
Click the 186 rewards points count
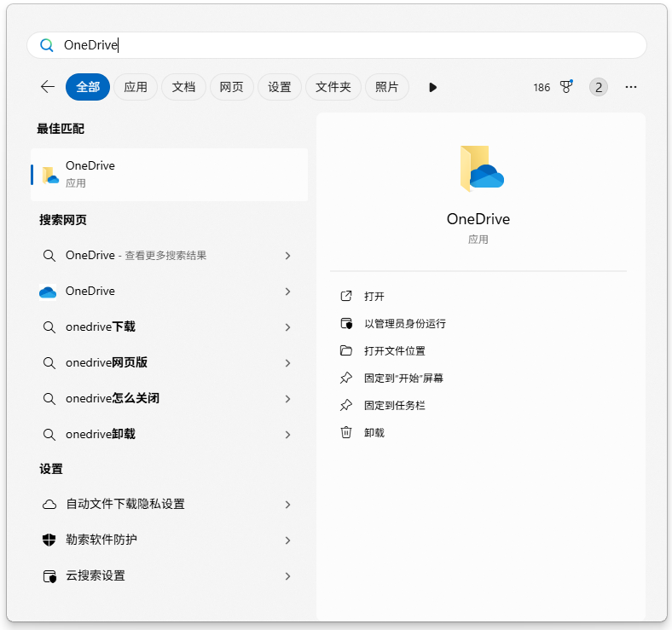[542, 88]
